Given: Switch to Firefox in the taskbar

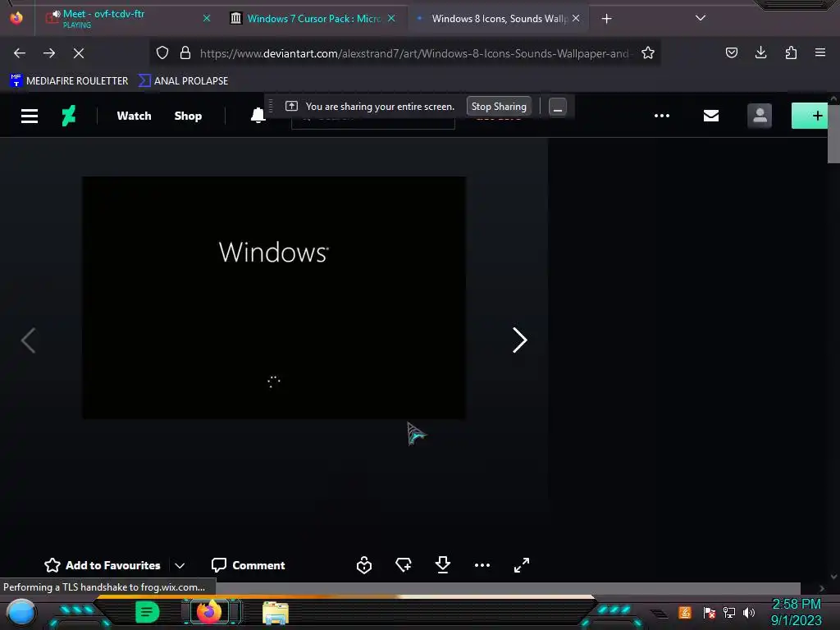Looking at the screenshot, I should click(209, 612).
